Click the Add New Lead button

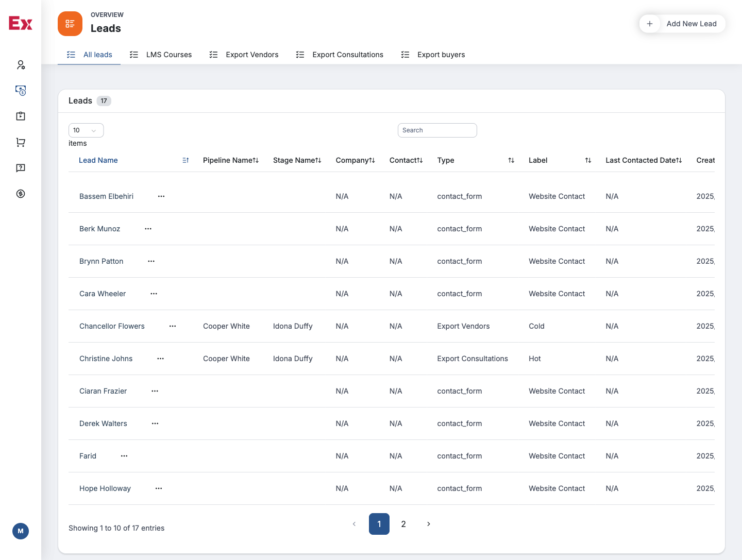click(682, 24)
